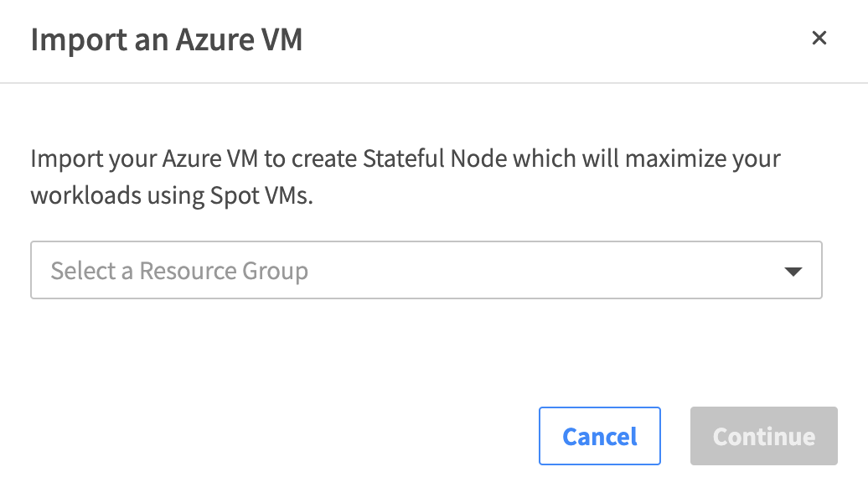Click the Cancel button
868x498 pixels.
(600, 436)
